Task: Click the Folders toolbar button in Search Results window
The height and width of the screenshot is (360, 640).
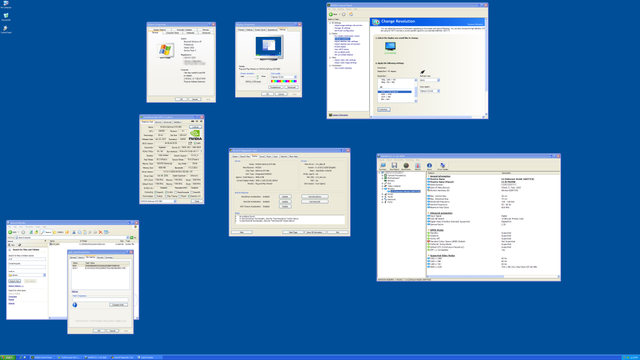Action: pos(58,232)
